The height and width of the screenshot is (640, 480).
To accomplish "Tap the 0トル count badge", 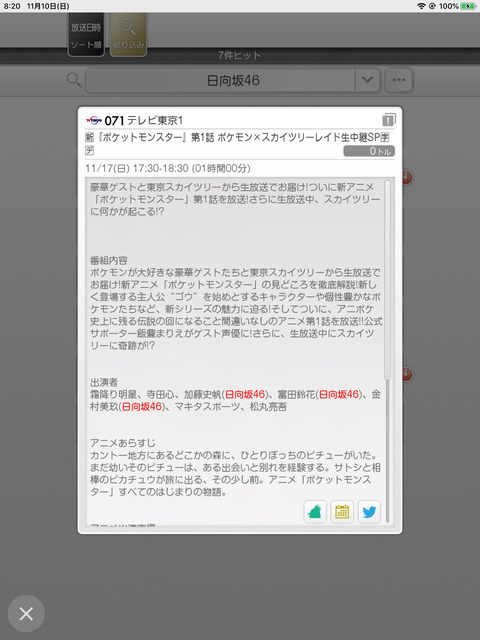I will coord(369,151).
